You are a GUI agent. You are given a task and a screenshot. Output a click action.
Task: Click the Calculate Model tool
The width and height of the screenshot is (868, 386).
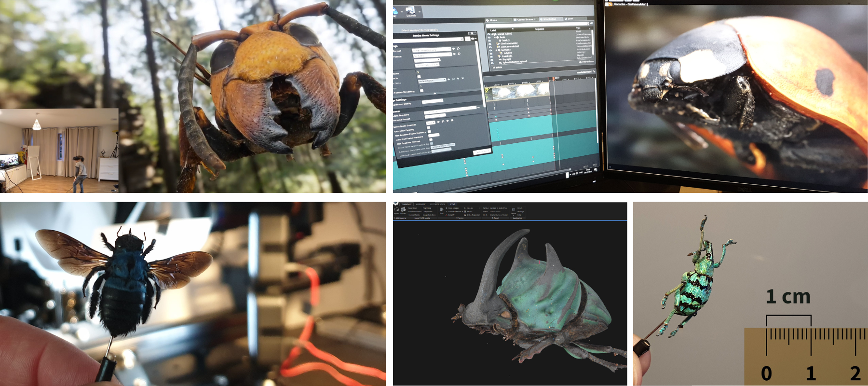pyautogui.click(x=454, y=211)
